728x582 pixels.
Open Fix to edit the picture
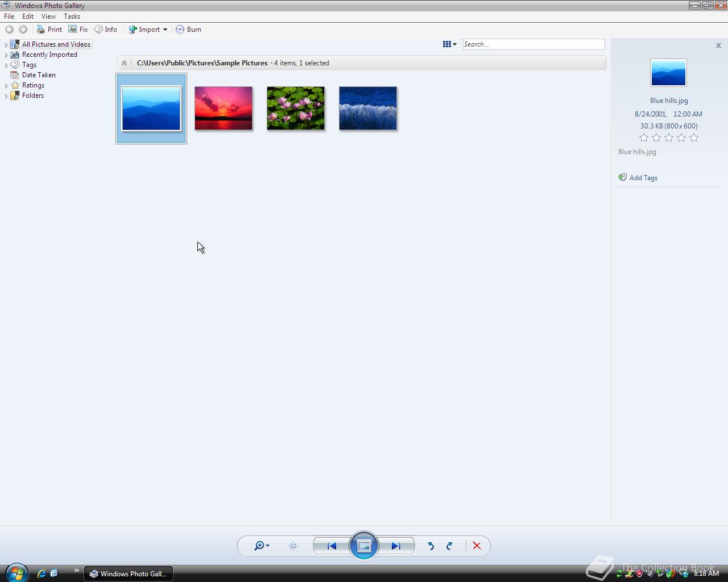tap(78, 30)
